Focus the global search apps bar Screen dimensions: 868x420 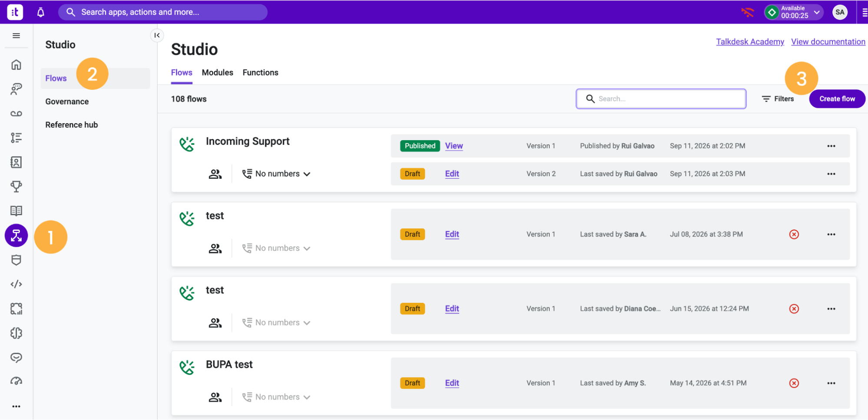163,12
